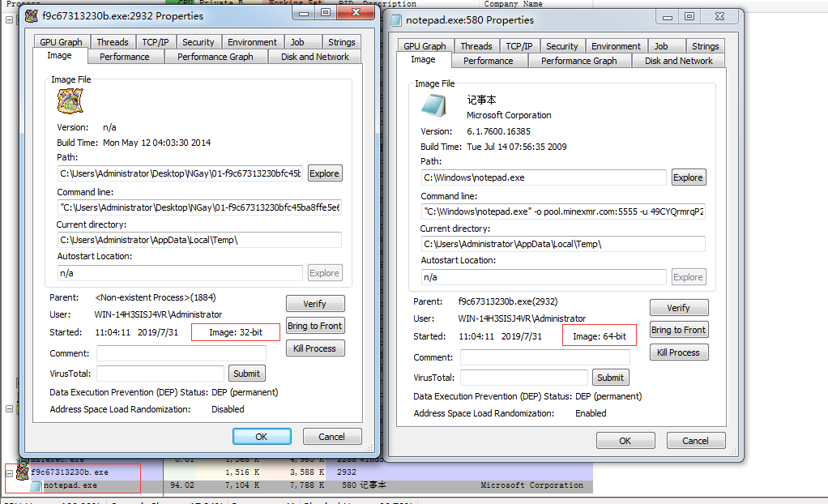Open Strings tab in f9c67313230b window
This screenshot has width=828, height=504.
[x=342, y=42]
